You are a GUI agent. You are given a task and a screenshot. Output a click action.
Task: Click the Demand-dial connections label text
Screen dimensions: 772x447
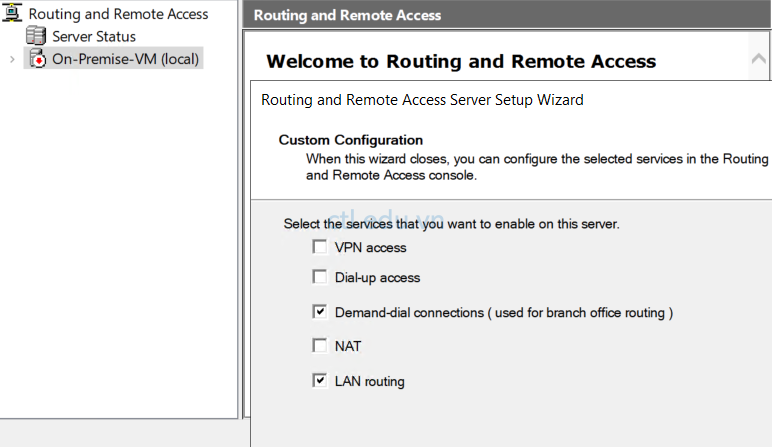click(504, 313)
